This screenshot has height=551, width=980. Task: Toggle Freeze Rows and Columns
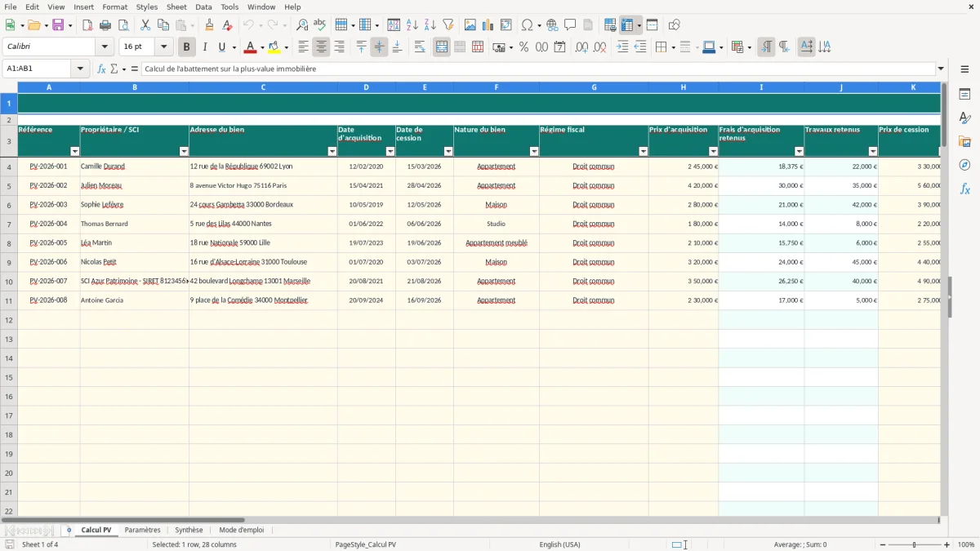click(626, 25)
